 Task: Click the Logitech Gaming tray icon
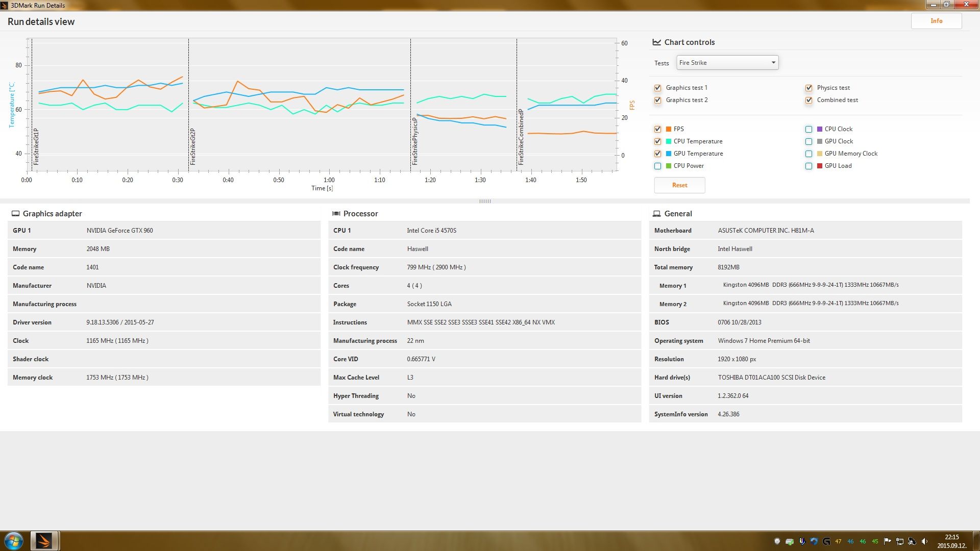click(x=826, y=541)
